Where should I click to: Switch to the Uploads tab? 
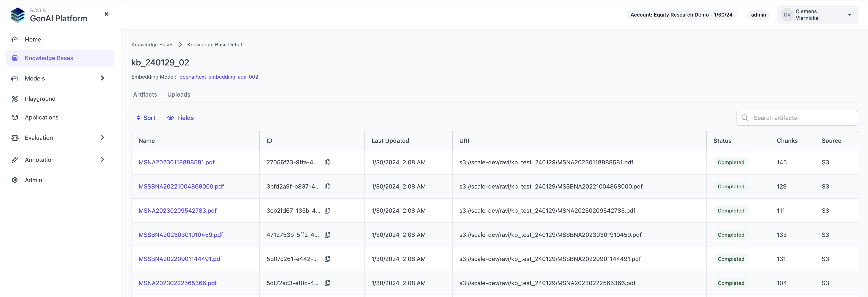tap(179, 94)
